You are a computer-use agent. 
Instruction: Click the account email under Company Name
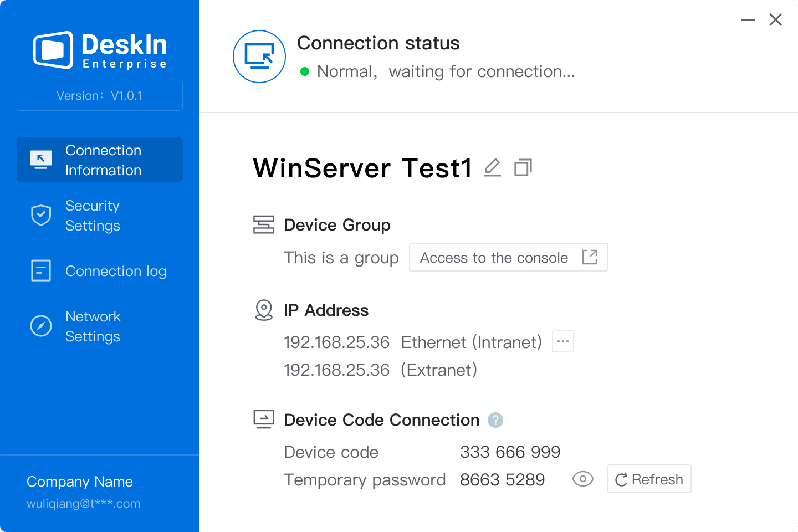83,504
